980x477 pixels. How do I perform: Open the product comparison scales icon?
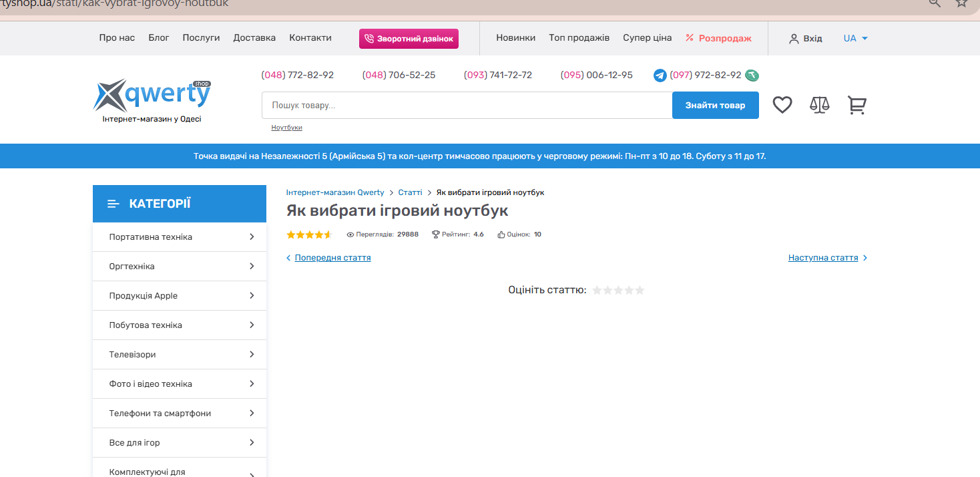click(819, 105)
